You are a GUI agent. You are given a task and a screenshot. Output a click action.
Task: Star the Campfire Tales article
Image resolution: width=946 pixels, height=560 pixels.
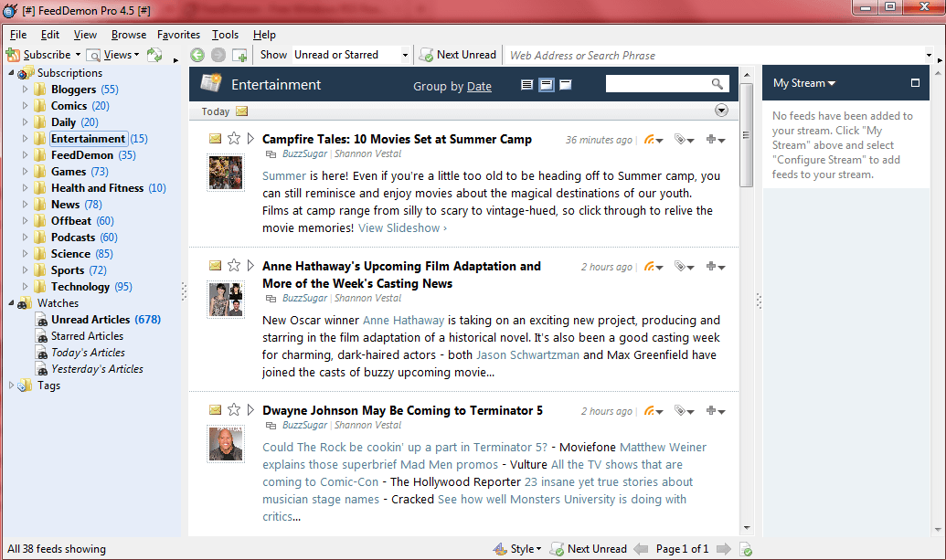tap(234, 139)
